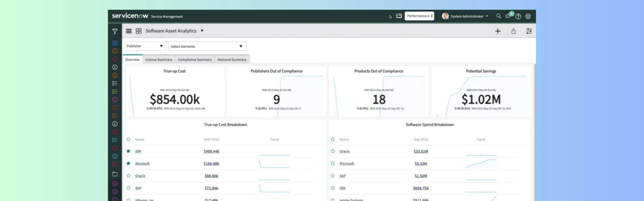Click the blue dashboard icon in sidebar
644x201 pixels.
pos(115,43)
